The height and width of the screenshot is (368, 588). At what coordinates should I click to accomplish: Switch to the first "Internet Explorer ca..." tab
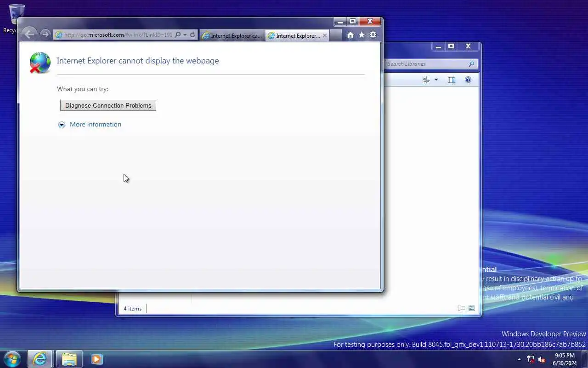pyautogui.click(x=232, y=35)
